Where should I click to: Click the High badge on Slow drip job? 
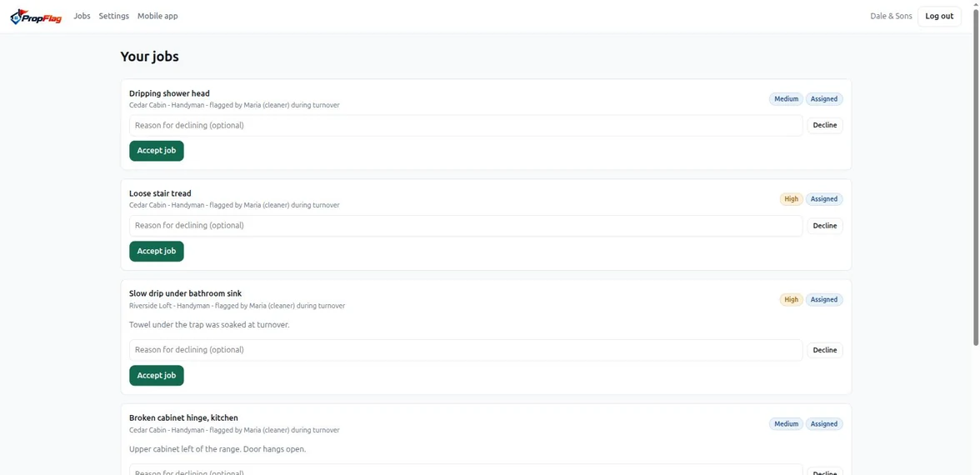click(792, 299)
